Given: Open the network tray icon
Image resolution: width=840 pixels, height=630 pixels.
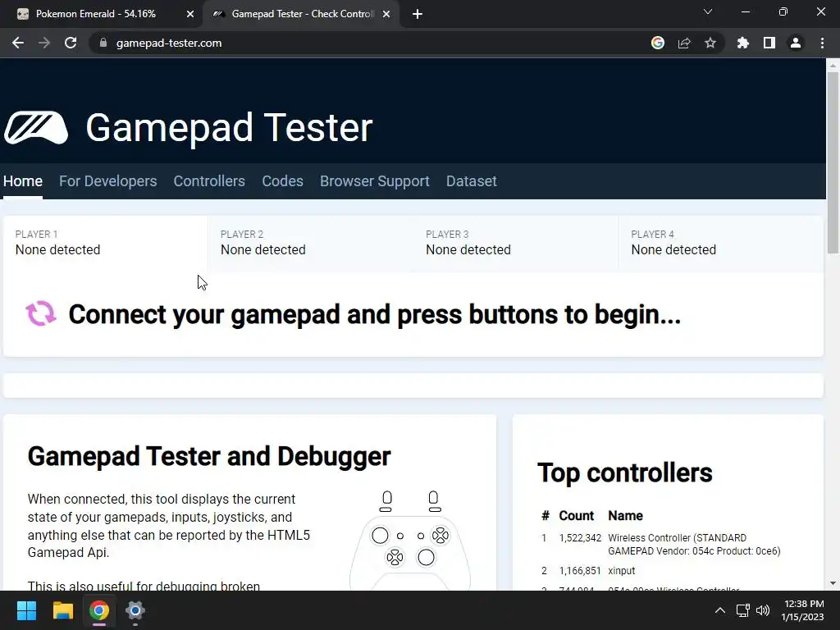Looking at the screenshot, I should coord(742,610).
